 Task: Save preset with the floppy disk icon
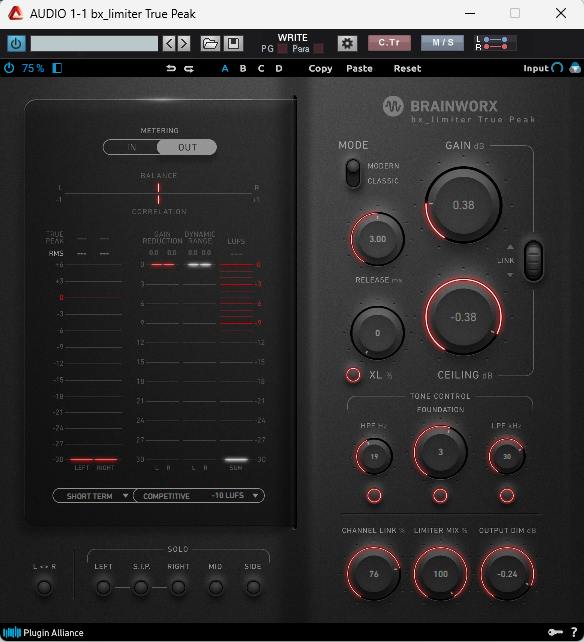pos(233,43)
